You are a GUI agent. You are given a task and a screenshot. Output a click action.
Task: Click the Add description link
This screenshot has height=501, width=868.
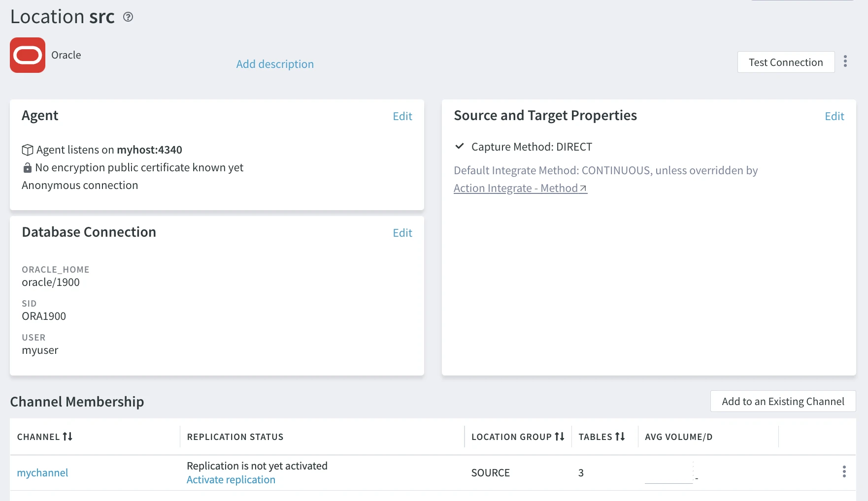(x=275, y=64)
